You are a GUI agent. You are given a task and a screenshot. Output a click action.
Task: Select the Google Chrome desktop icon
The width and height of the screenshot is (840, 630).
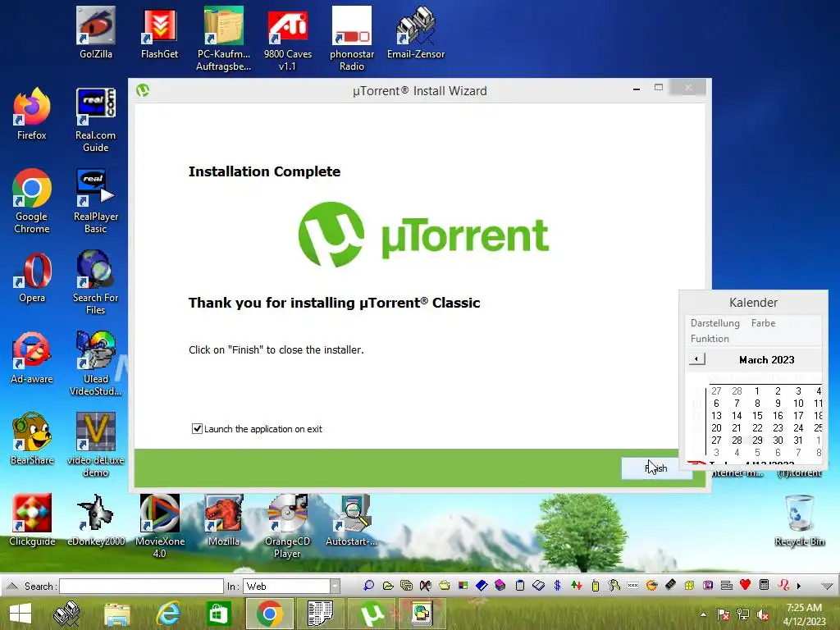coord(32,202)
